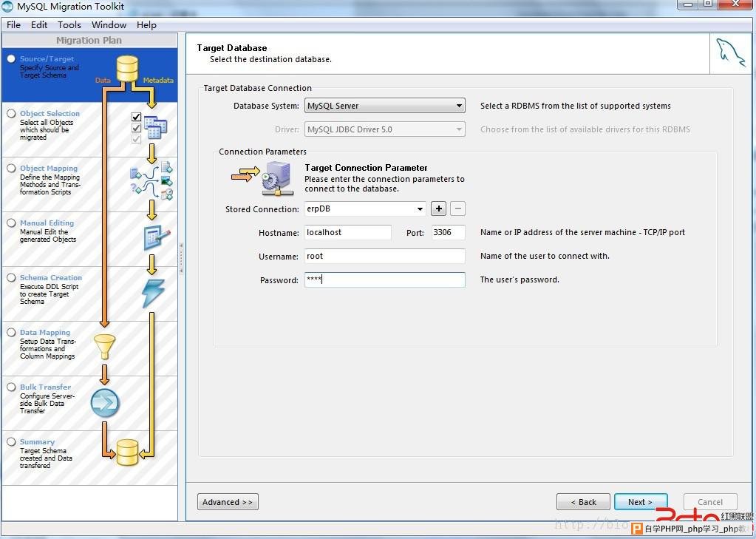Select the Summary step radio button
Image resolution: width=756 pixels, height=539 pixels.
coord(11,441)
